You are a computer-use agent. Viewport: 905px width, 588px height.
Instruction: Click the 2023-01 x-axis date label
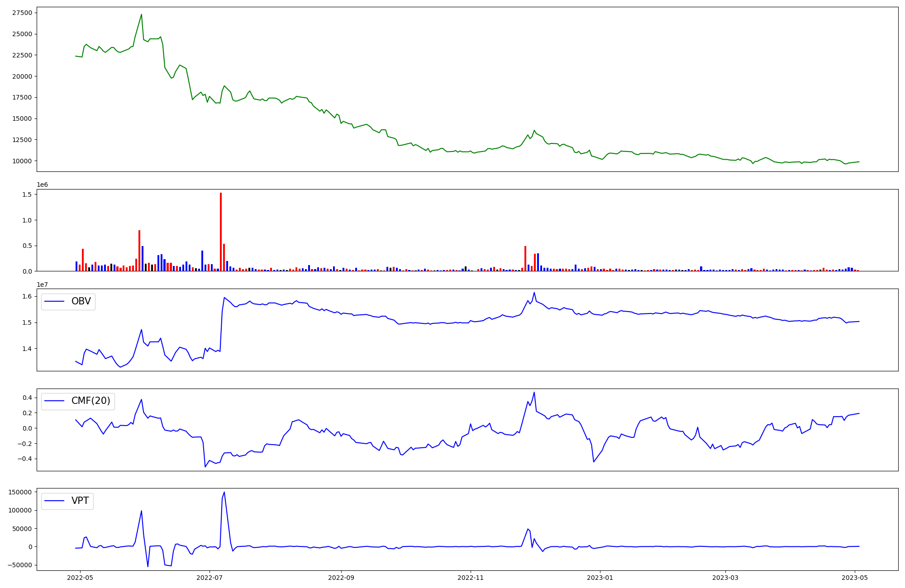(600, 578)
